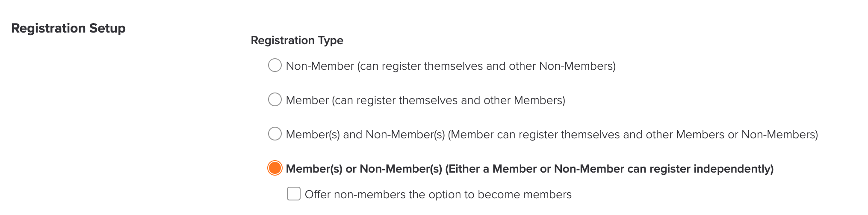This screenshot has height=215, width=868.
Task: Click the Registration Type field heading
Action: coord(297,40)
